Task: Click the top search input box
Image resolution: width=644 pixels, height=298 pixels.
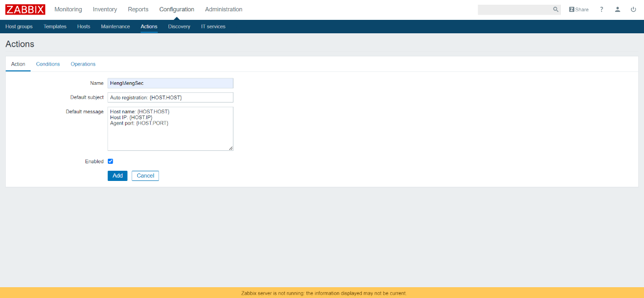Action: (515, 10)
